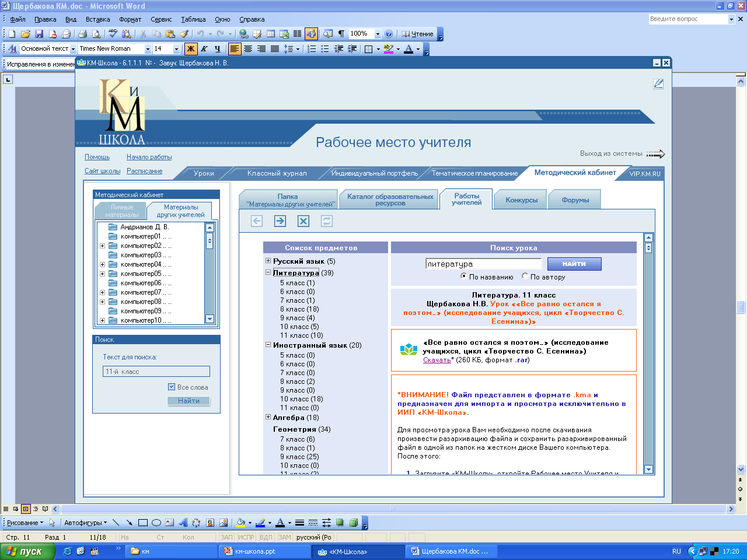
Task: Toggle the Drawing toolbar button in standard toolbar
Action: pyautogui.click(x=311, y=34)
